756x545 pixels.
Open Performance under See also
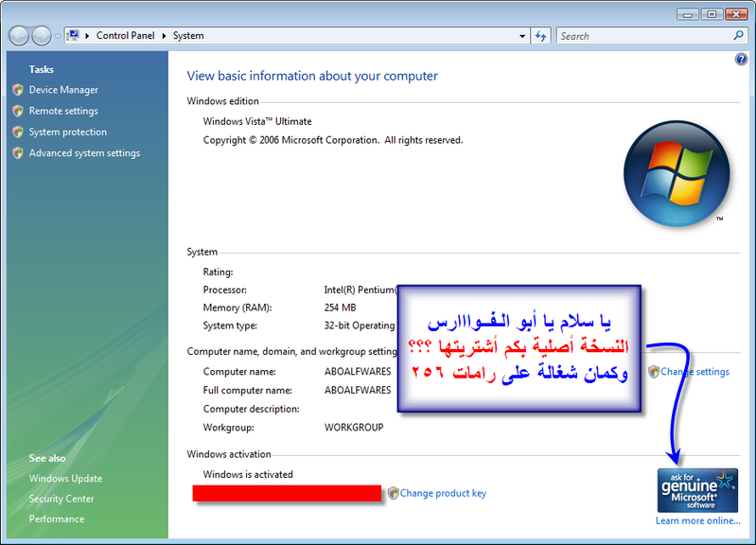tap(57, 519)
